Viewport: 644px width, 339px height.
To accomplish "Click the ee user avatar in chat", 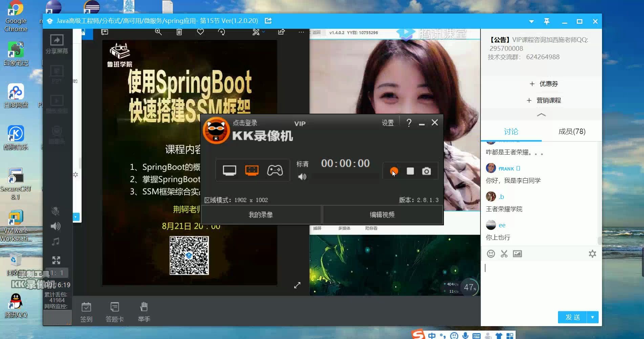I will (x=491, y=225).
